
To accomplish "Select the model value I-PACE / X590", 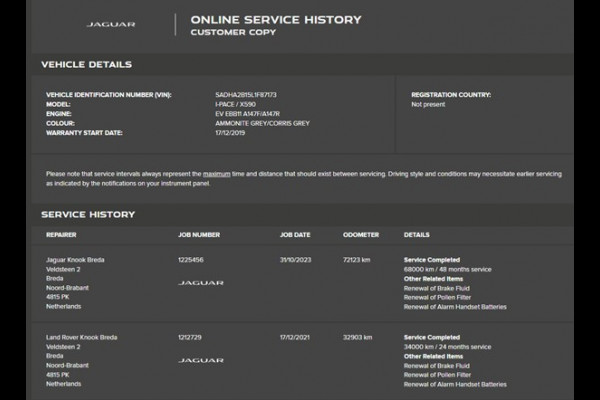I will tap(235, 104).
